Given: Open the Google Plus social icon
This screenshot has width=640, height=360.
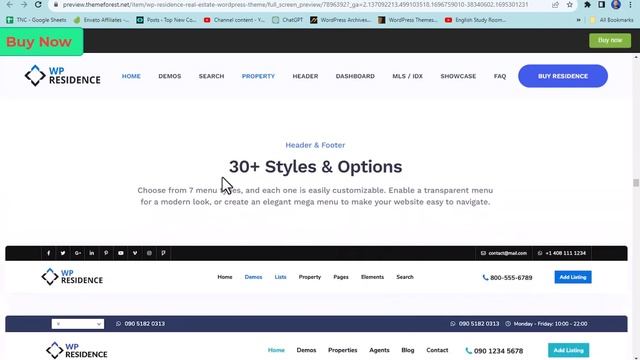Looking at the screenshot, I should [x=78, y=253].
